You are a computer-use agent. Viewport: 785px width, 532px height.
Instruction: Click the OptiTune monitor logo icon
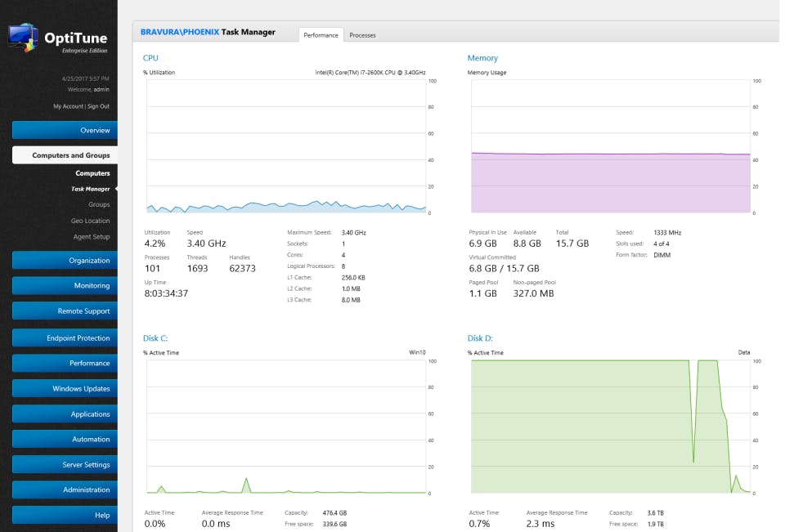pyautogui.click(x=23, y=38)
